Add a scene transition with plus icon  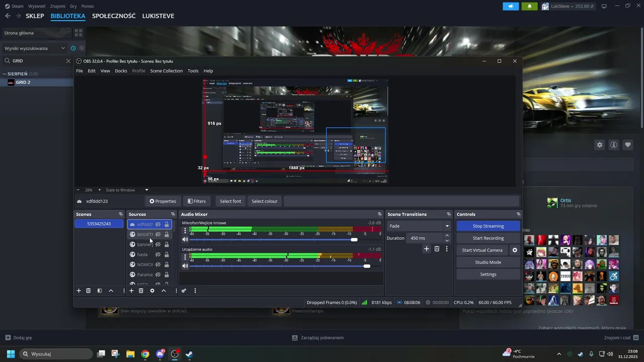coord(427,249)
